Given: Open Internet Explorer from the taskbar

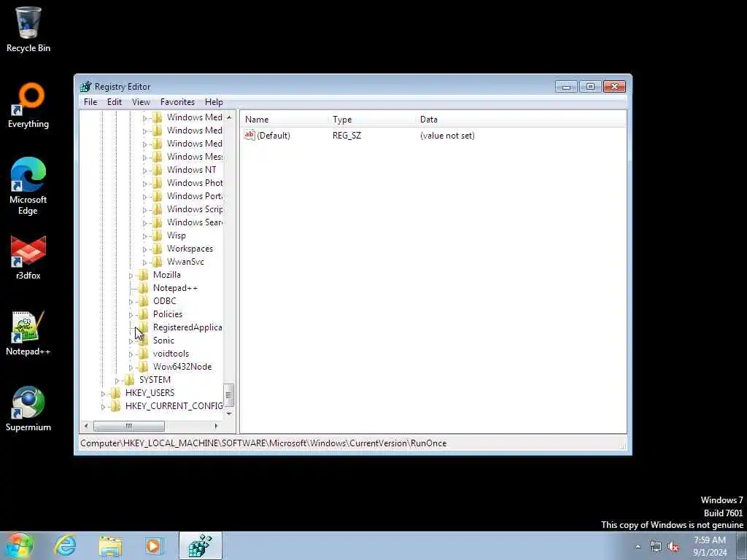Looking at the screenshot, I should (65, 545).
